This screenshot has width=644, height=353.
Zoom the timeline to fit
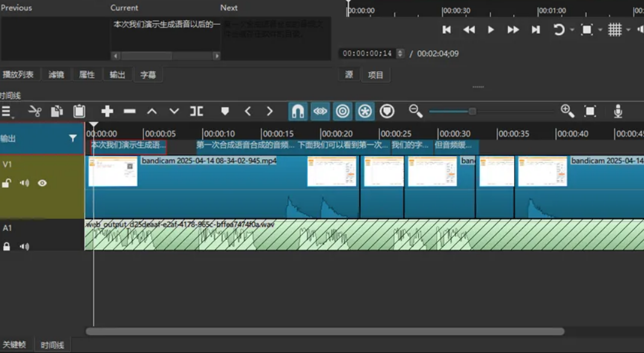pyautogui.click(x=590, y=111)
